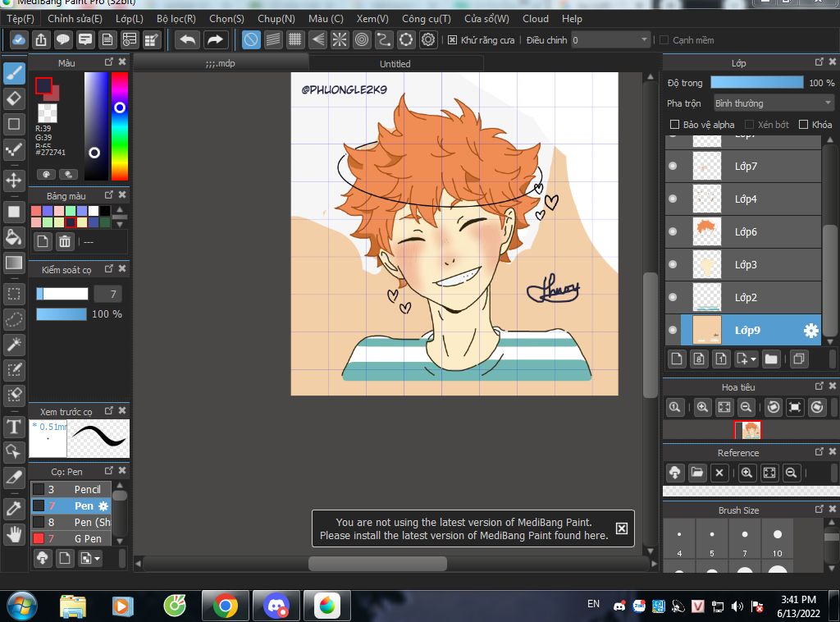Create new layer in Lớp panel

(x=677, y=359)
